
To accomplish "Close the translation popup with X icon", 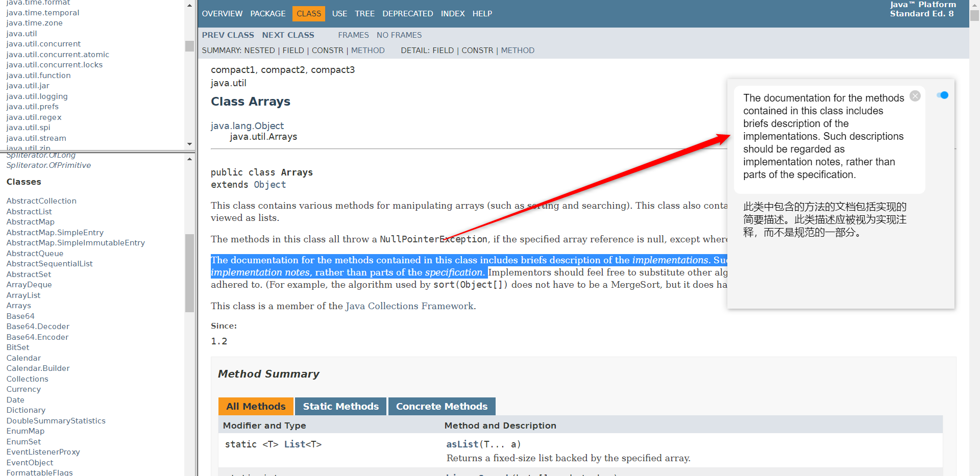I will 915,96.
